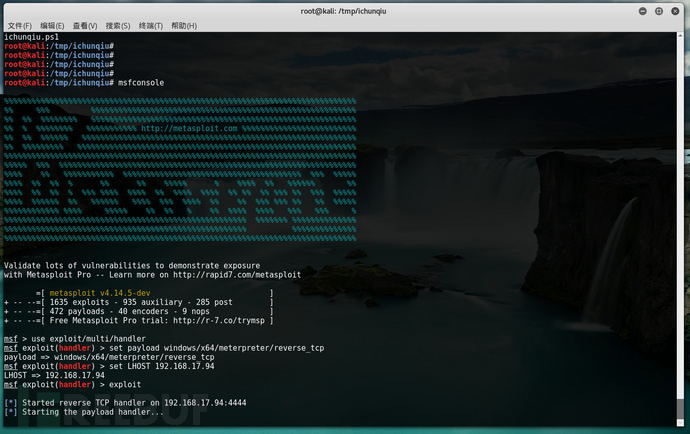Click 'Validate lots of vulnerabilities to demonstrate exposure' text
This screenshot has height=434, width=690.
[x=132, y=266]
